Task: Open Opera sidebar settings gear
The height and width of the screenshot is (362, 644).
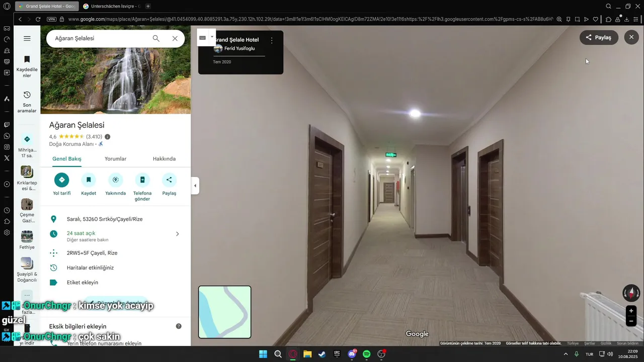Action: tap(7, 232)
